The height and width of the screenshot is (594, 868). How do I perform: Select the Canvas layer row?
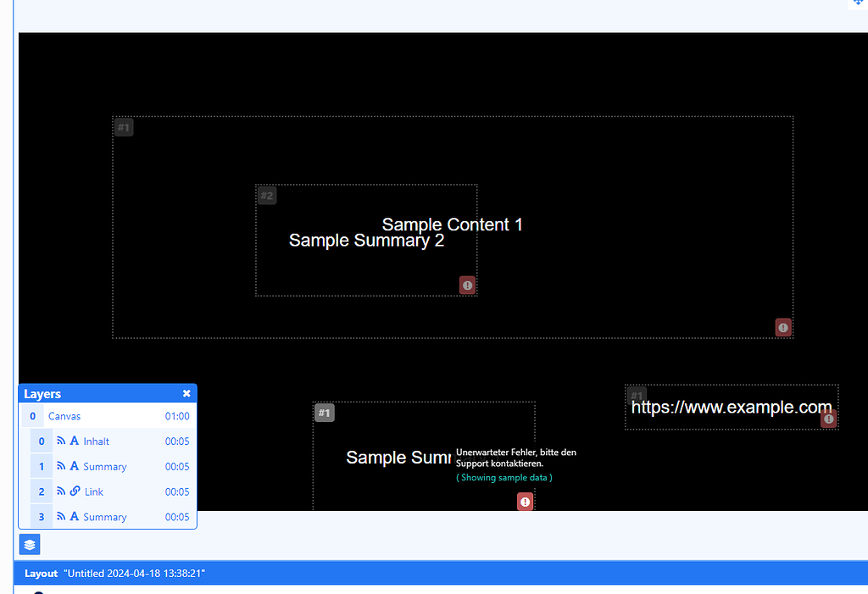[x=64, y=416]
